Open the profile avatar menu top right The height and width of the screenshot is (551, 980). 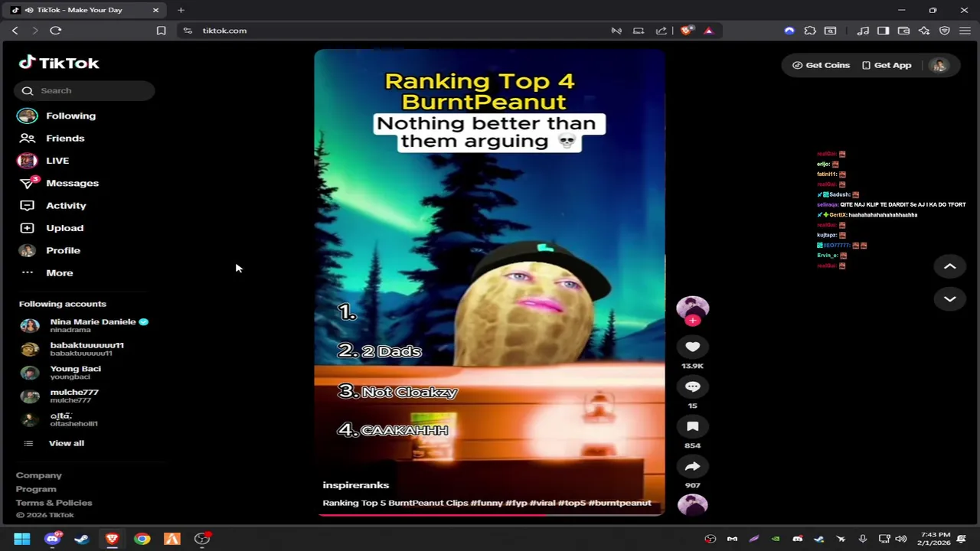939,65
